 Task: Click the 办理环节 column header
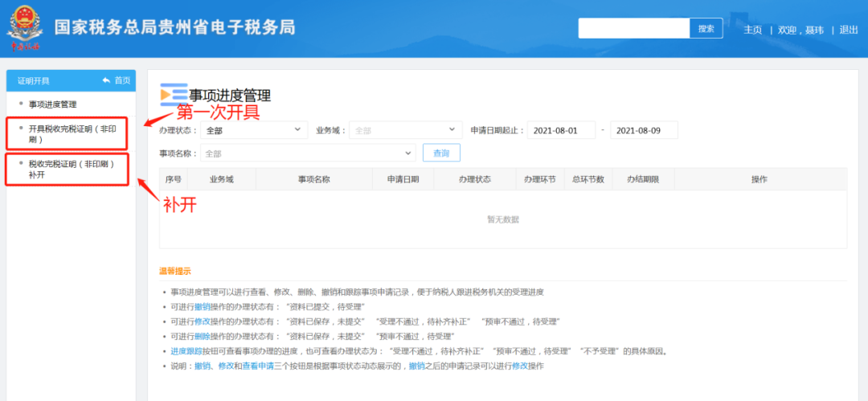click(540, 179)
